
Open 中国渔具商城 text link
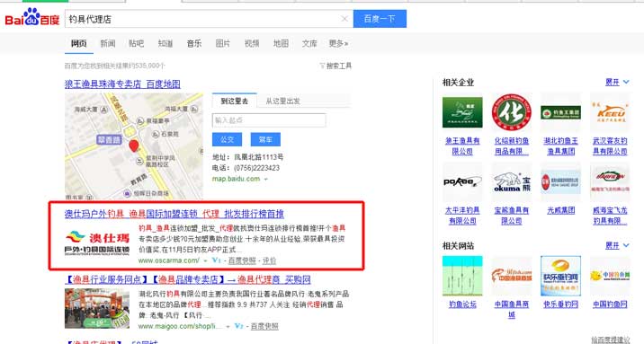point(512,309)
